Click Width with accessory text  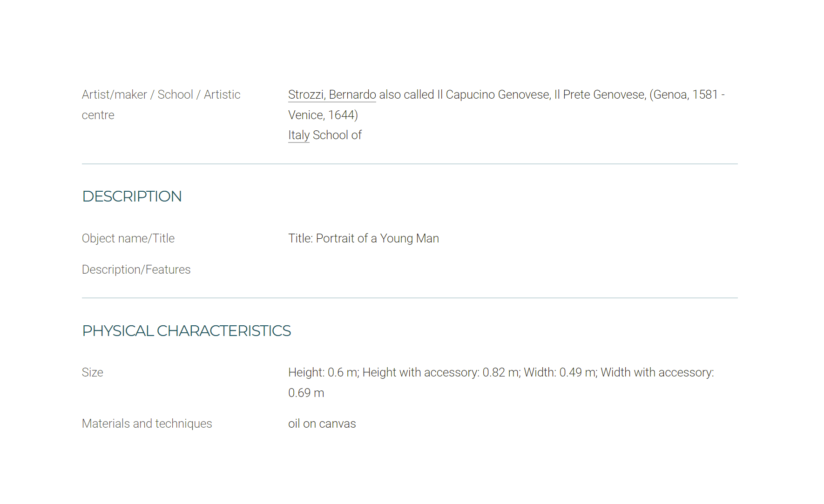(x=657, y=372)
